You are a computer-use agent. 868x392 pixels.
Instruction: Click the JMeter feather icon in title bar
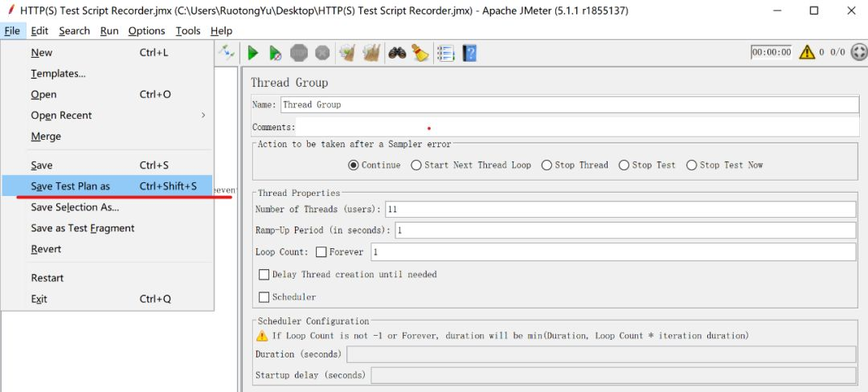10,10
